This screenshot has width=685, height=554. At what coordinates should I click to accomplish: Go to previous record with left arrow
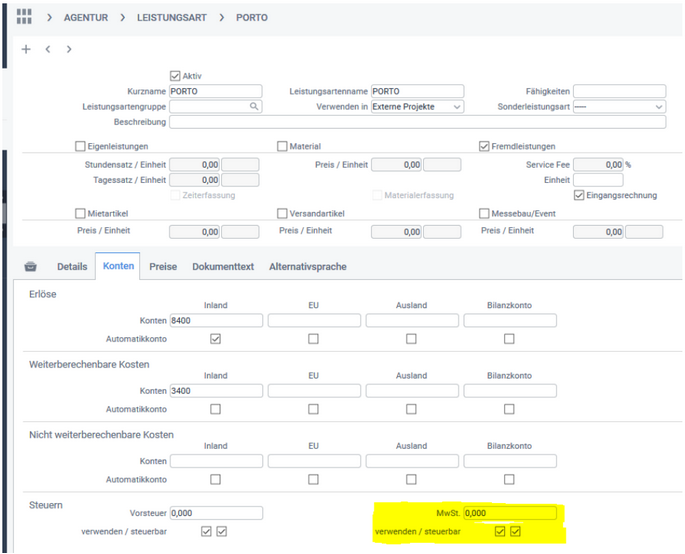tap(47, 49)
